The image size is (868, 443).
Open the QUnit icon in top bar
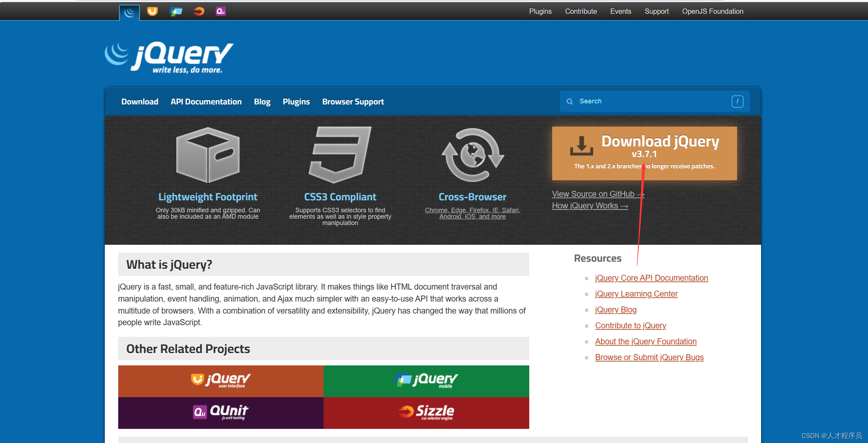[x=221, y=11]
